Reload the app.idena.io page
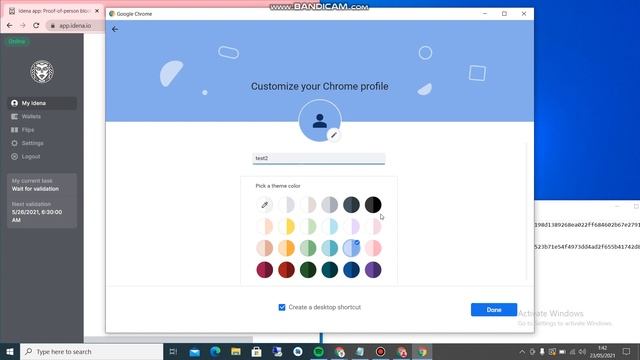The width and height of the screenshot is (640, 360). point(36,25)
